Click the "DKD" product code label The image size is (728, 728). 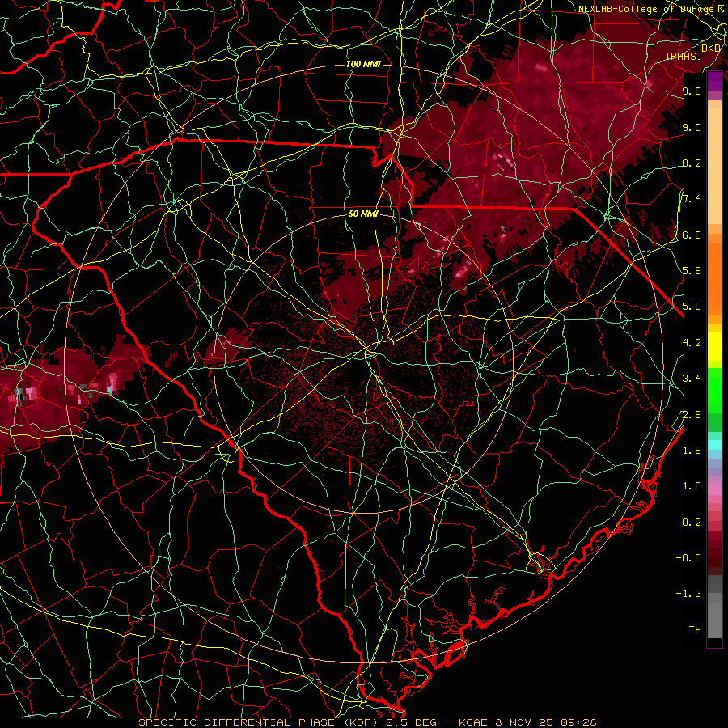tap(711, 48)
